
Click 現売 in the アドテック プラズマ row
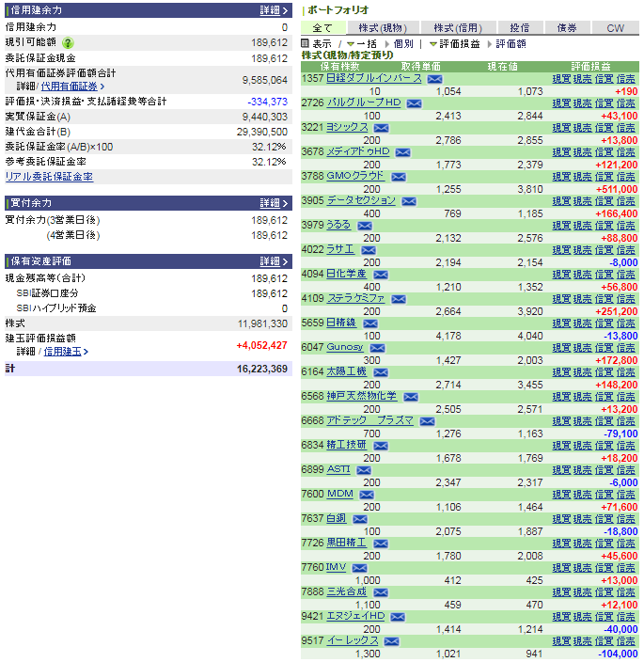tap(582, 422)
